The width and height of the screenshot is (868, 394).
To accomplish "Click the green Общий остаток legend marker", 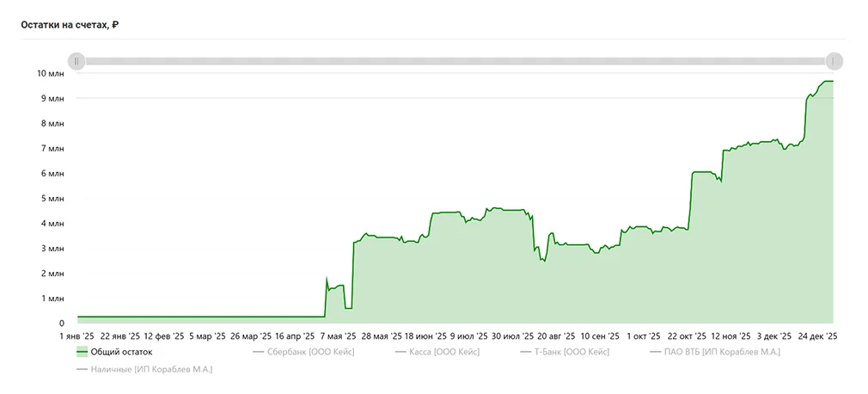I will point(83,352).
